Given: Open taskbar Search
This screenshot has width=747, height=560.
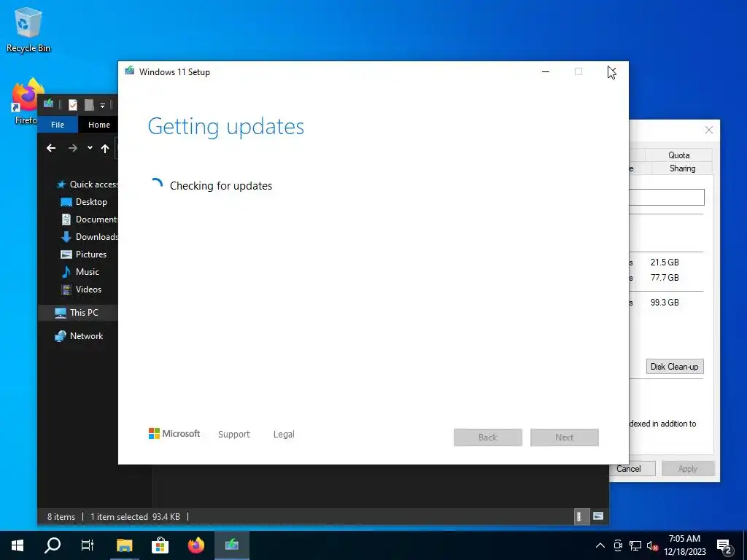Looking at the screenshot, I should (53, 545).
